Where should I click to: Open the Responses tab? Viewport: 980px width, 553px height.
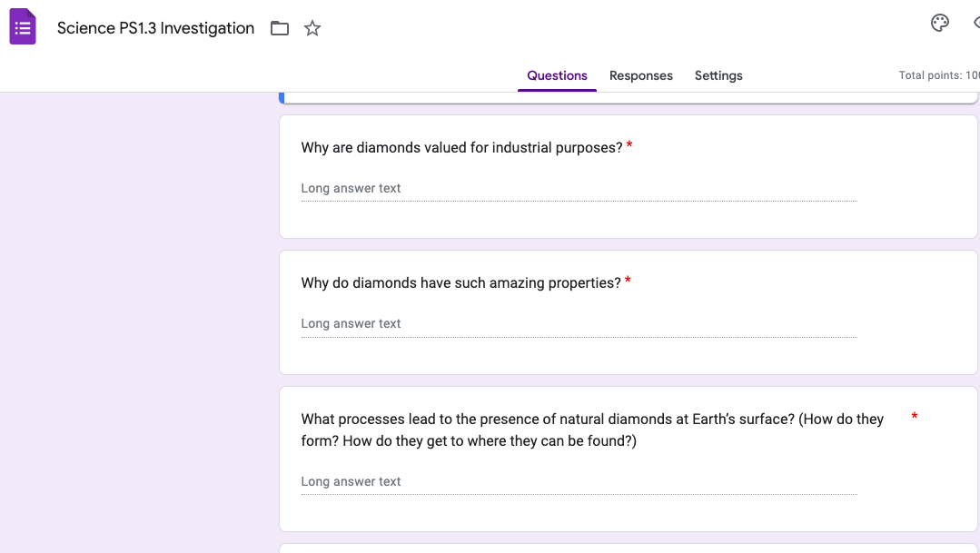click(641, 75)
